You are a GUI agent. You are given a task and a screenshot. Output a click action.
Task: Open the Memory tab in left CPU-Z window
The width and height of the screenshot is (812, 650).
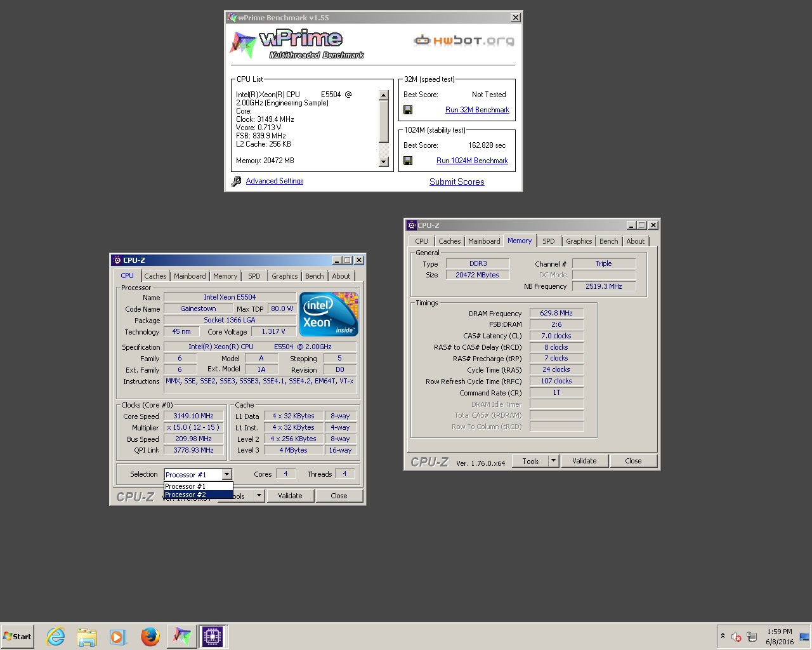225,276
